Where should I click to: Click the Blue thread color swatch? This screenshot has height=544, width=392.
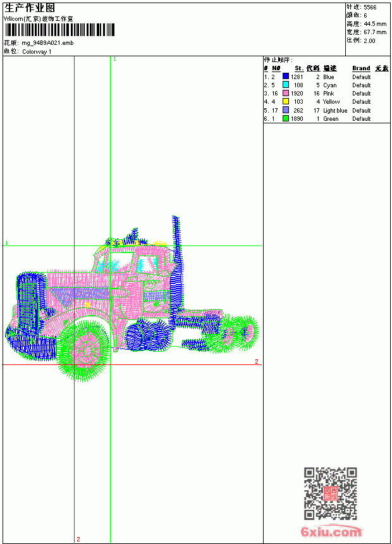tap(286, 77)
